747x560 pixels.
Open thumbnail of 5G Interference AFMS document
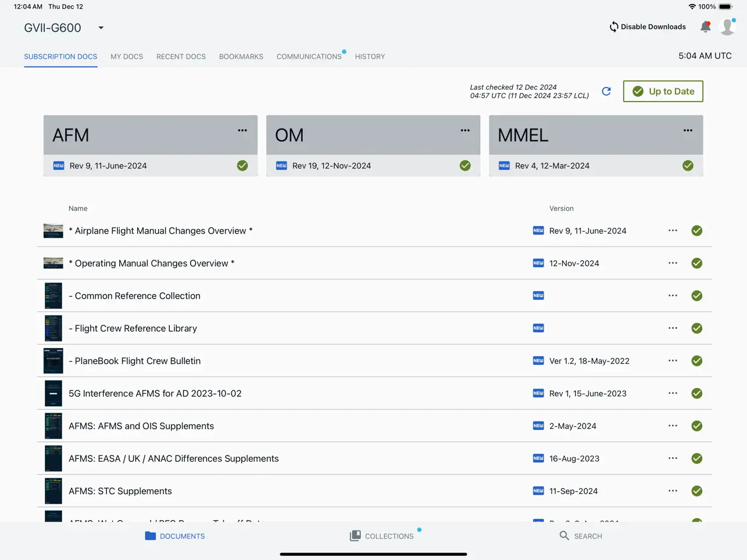click(x=53, y=393)
